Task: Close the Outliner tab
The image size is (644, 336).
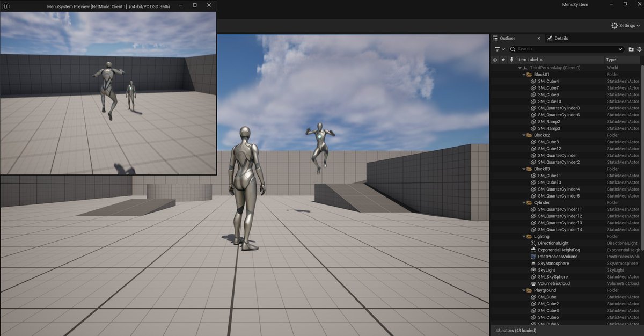Action: (539, 38)
